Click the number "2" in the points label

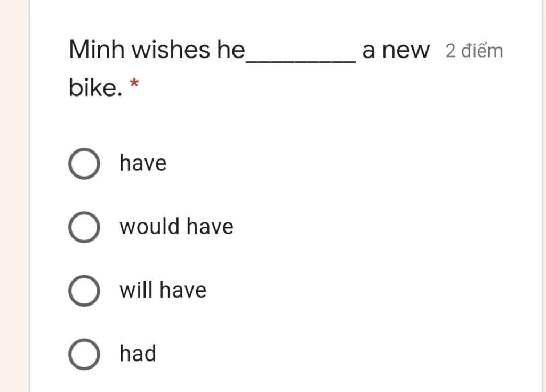451,51
